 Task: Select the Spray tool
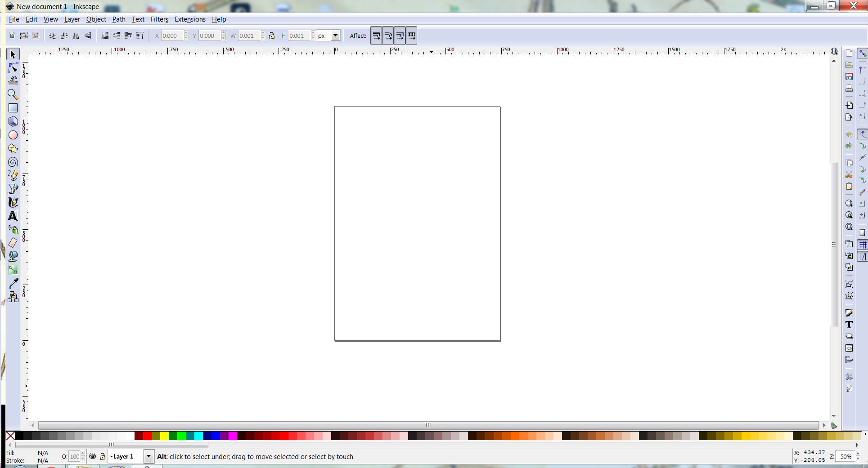13,229
